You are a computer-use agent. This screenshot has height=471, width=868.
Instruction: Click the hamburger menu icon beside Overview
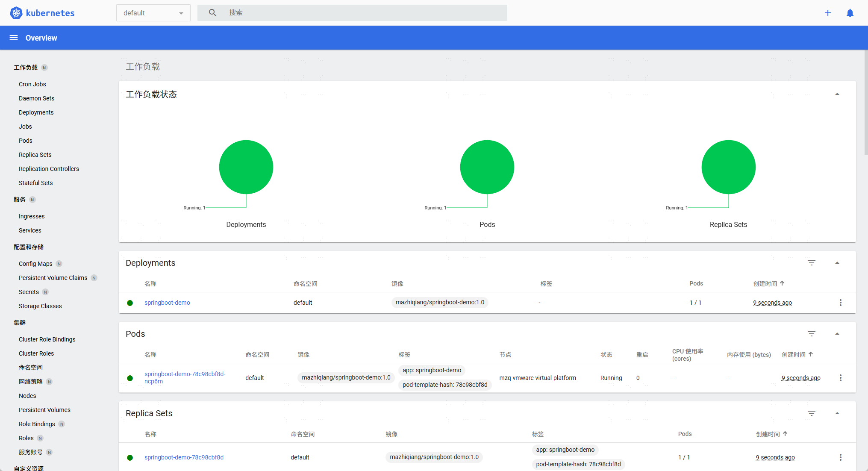(14, 38)
